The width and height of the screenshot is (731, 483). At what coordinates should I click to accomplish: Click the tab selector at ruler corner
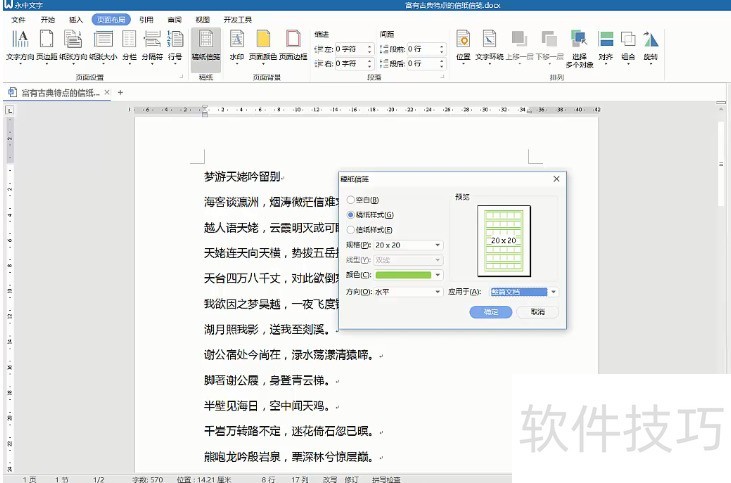click(x=10, y=110)
